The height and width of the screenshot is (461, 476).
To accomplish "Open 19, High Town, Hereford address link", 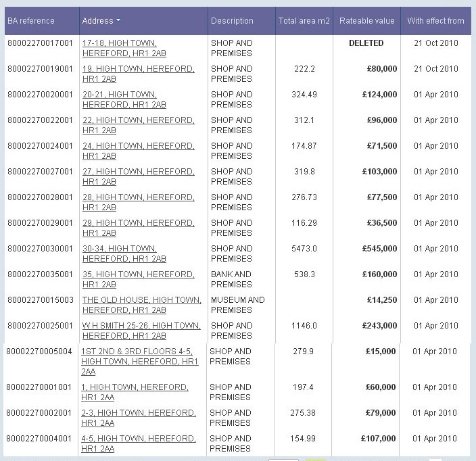I will pos(138,74).
